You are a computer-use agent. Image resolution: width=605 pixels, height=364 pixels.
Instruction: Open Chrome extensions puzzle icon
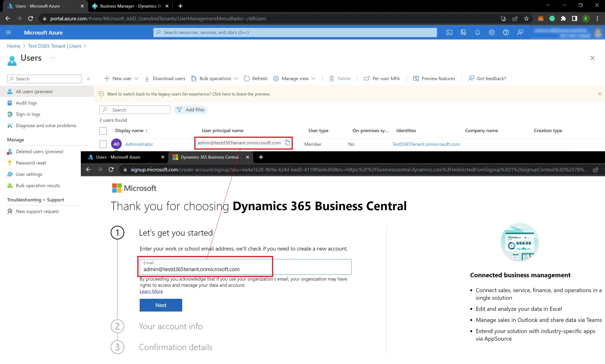[563, 18]
